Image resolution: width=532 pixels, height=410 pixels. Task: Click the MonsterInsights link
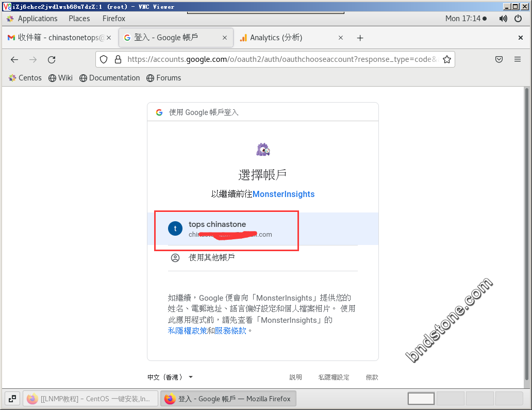click(284, 194)
